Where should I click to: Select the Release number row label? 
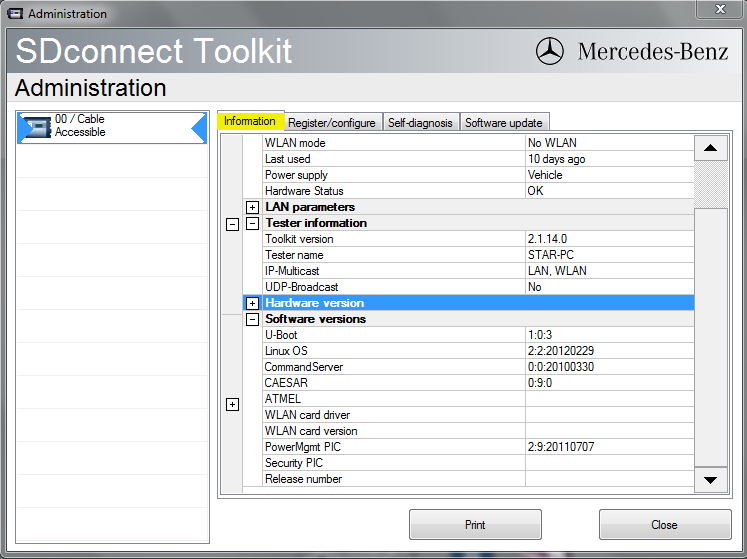pyautogui.click(x=303, y=479)
